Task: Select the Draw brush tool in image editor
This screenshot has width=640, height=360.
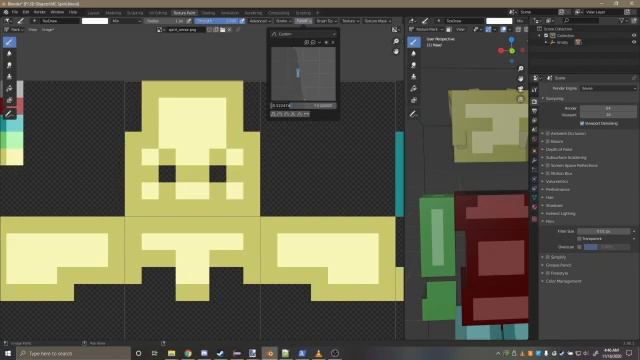Action: [x=9, y=42]
